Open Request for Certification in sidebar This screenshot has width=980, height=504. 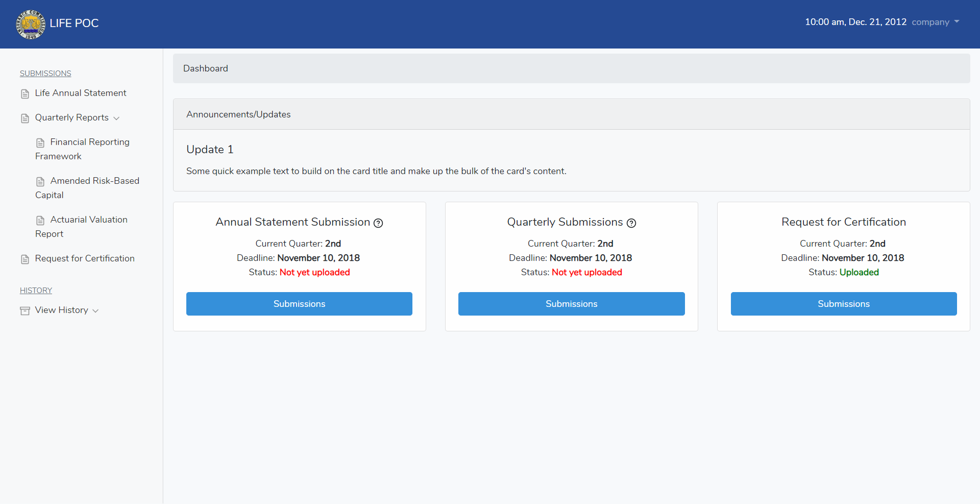(x=85, y=258)
